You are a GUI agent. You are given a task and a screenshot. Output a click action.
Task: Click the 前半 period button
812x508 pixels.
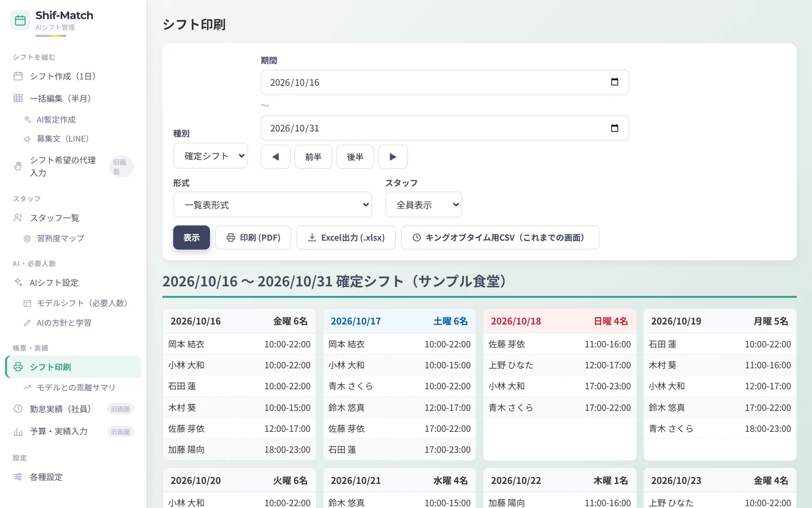tap(314, 157)
